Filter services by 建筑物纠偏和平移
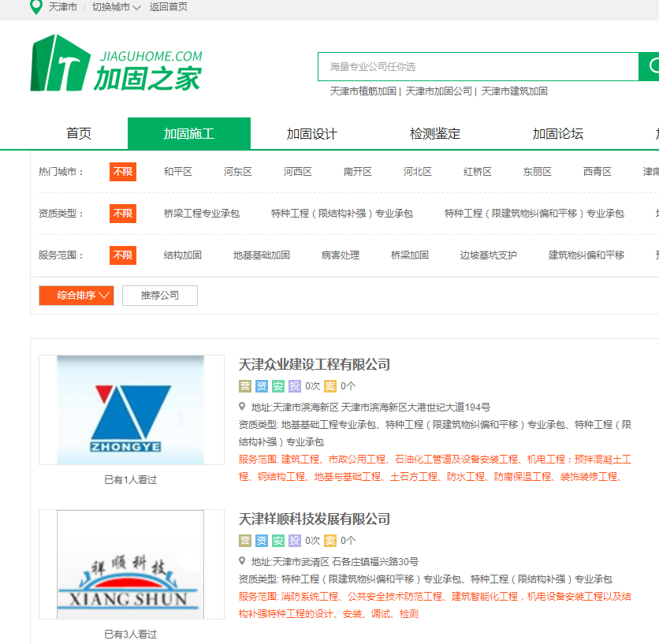This screenshot has width=659, height=644. 586,255
